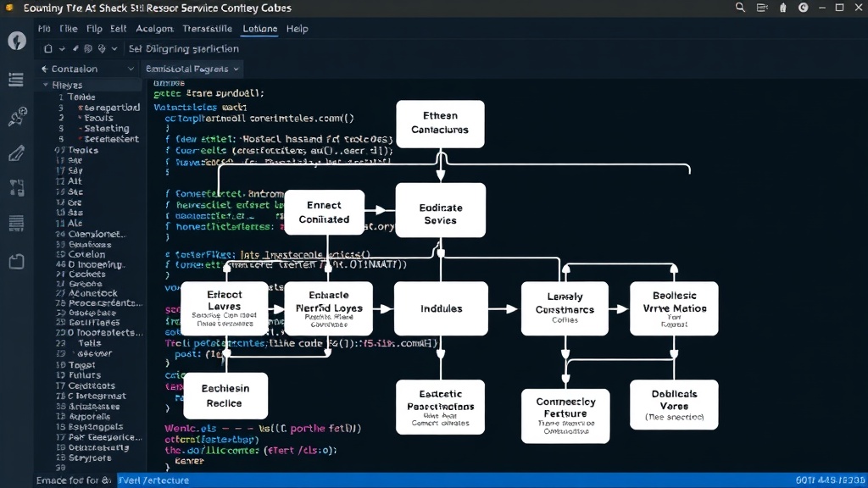
Task: Select the Cotelon tree row
Action: tap(88, 254)
